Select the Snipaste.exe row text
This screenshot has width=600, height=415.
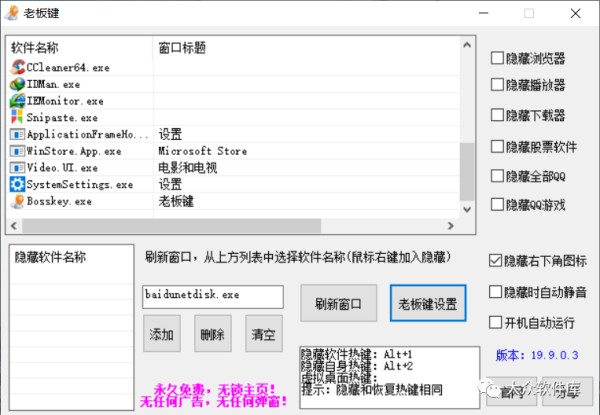tap(62, 117)
